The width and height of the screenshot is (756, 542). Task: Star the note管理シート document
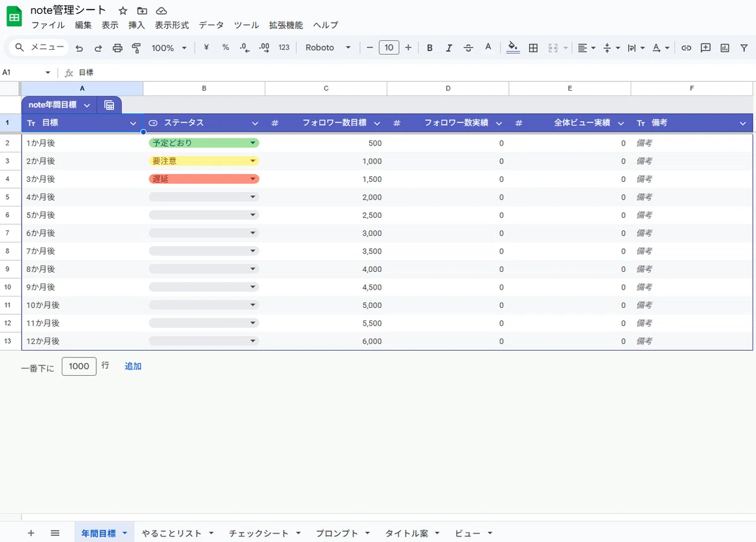point(123,11)
